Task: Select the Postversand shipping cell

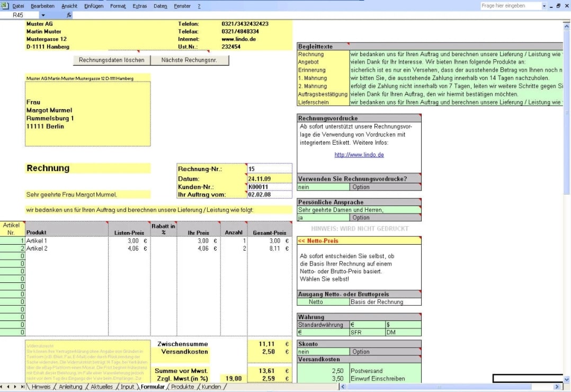Action: [385, 371]
